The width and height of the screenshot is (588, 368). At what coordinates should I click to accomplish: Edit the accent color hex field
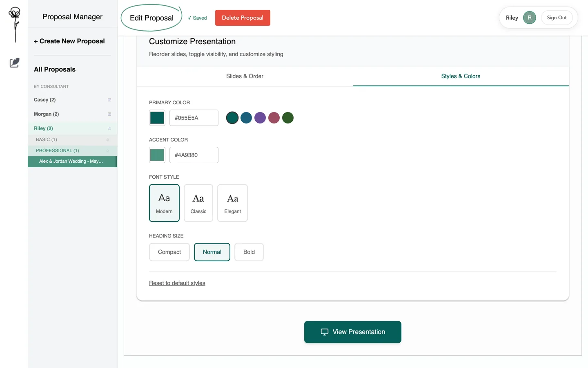pos(194,155)
